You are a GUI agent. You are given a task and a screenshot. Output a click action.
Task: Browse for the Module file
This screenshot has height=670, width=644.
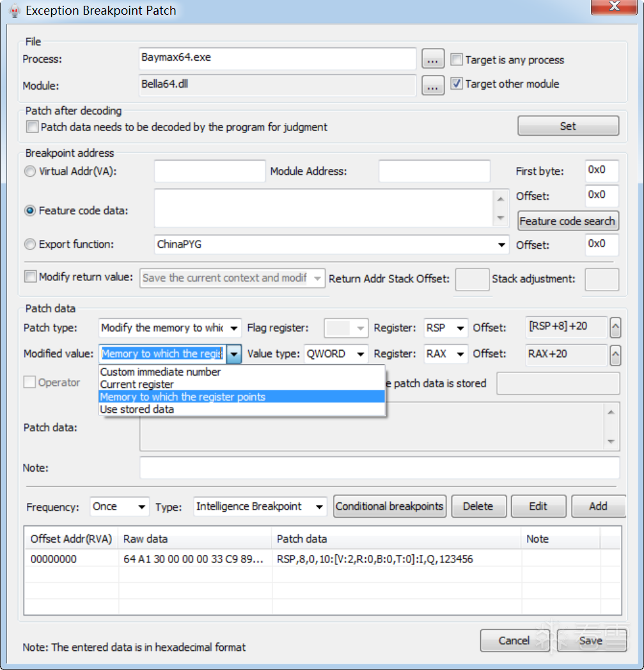[432, 86]
